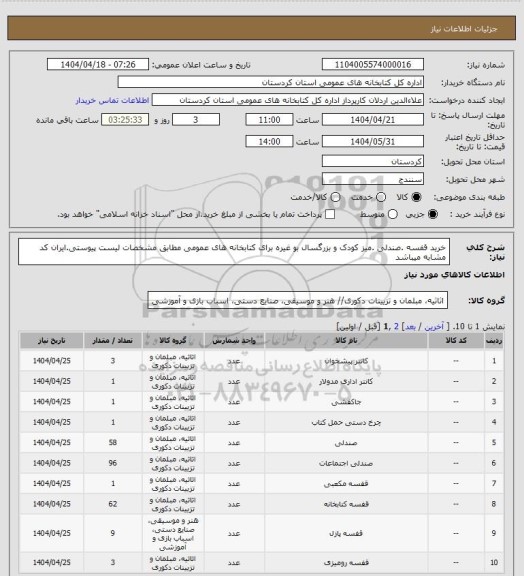Viewport: 524px width, 576px height.
Task: Click item name کانتر پیشخوان
Action: pyautogui.click(x=346, y=361)
